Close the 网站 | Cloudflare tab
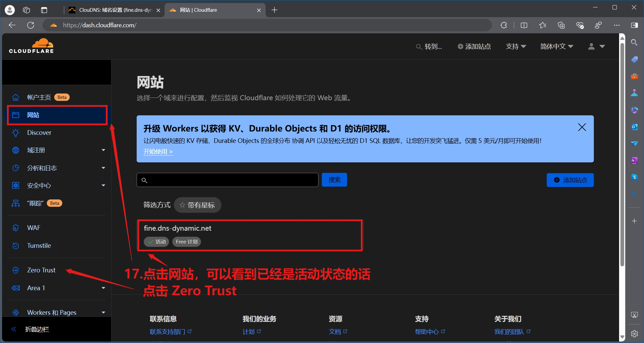Screen dimensions: 644x343 259,10
